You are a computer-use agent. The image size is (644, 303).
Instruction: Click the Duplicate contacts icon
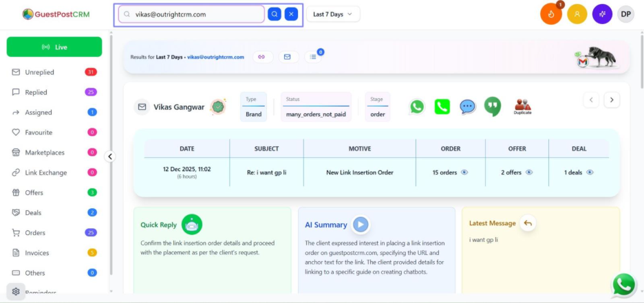pyautogui.click(x=523, y=106)
